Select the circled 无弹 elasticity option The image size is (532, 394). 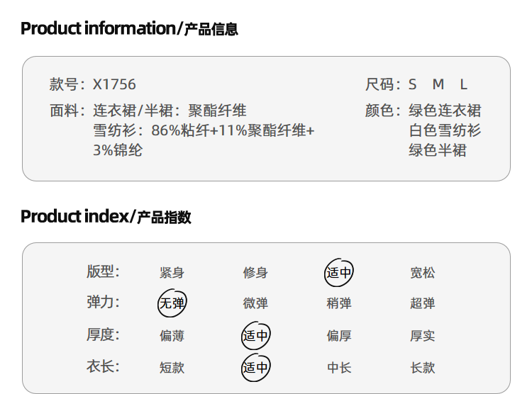click(172, 303)
